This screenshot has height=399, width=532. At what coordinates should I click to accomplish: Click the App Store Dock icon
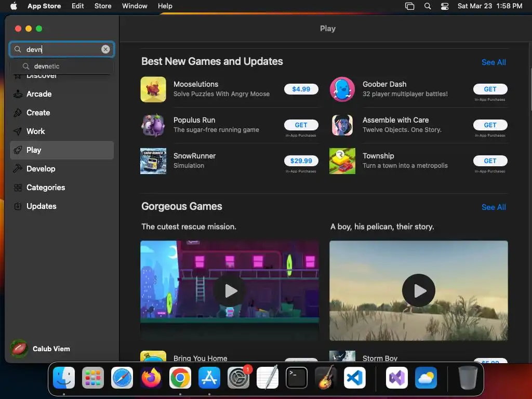coord(209,378)
